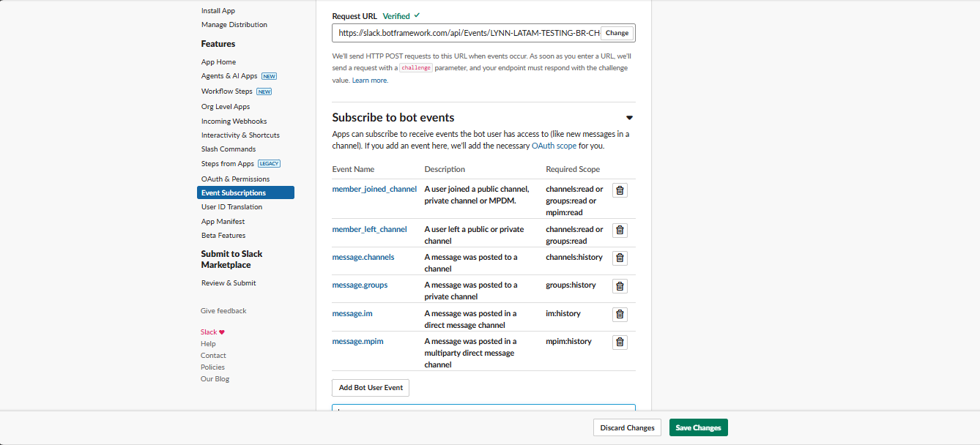Collapse the Subscribe to bot events section
The width and height of the screenshot is (980, 445).
point(629,118)
